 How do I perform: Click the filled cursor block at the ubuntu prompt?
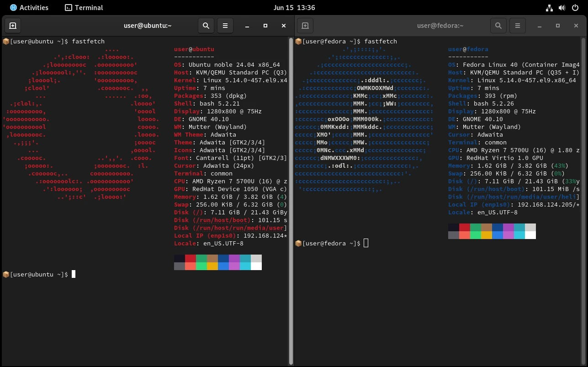pyautogui.click(x=74, y=274)
